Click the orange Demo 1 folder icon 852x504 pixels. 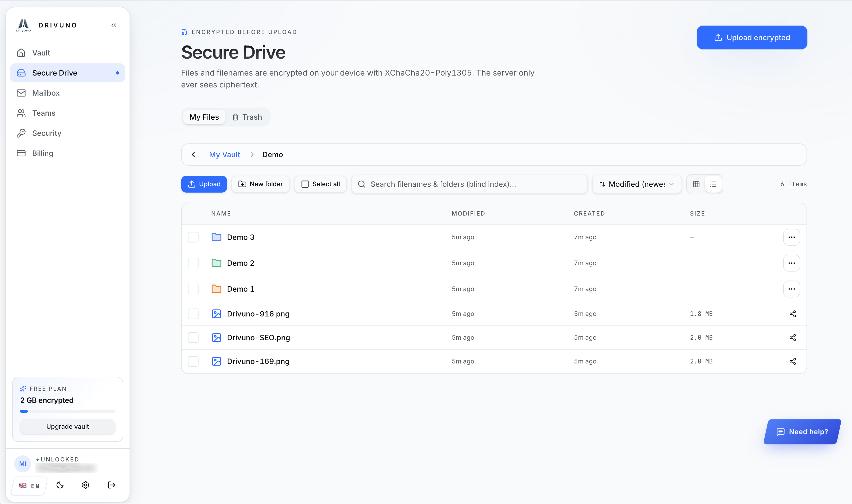(x=217, y=289)
